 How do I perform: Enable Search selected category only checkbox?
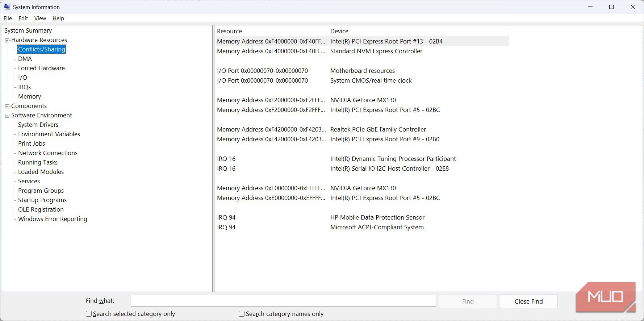click(x=89, y=314)
